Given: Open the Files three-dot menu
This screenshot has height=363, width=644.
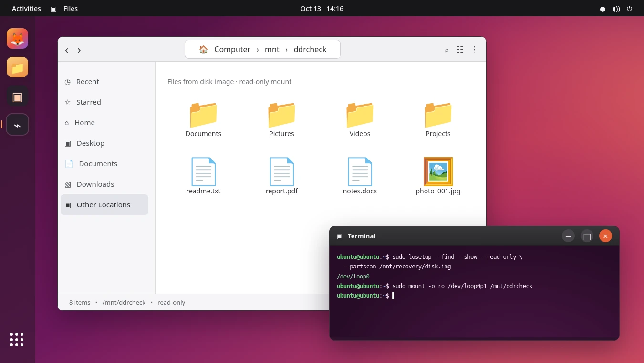Looking at the screenshot, I should point(475,50).
